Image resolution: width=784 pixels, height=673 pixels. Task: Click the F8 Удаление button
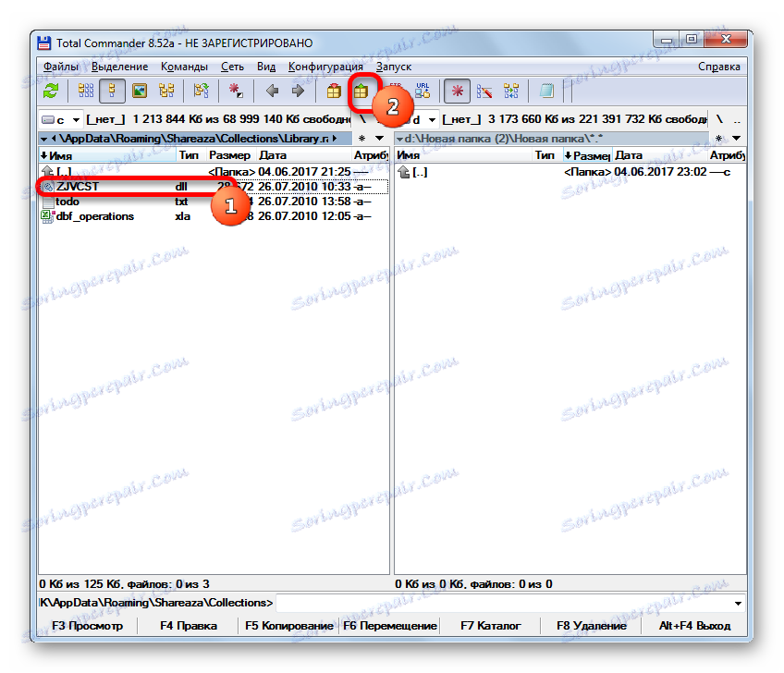(592, 626)
